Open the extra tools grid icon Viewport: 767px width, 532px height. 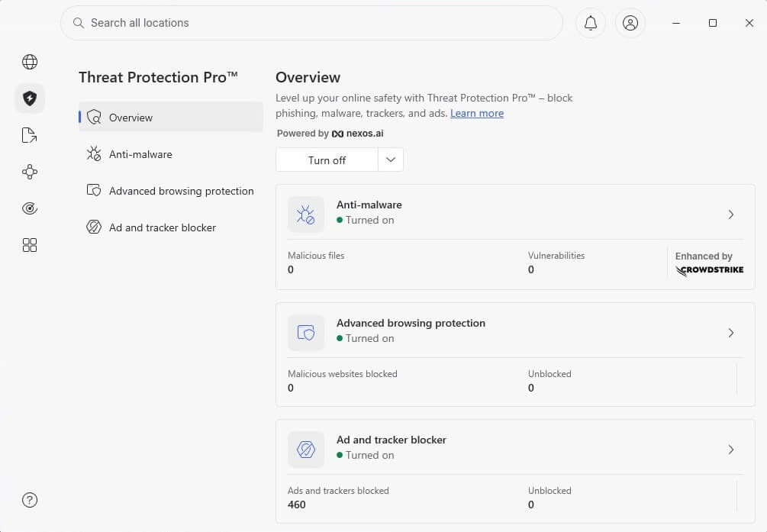[29, 244]
